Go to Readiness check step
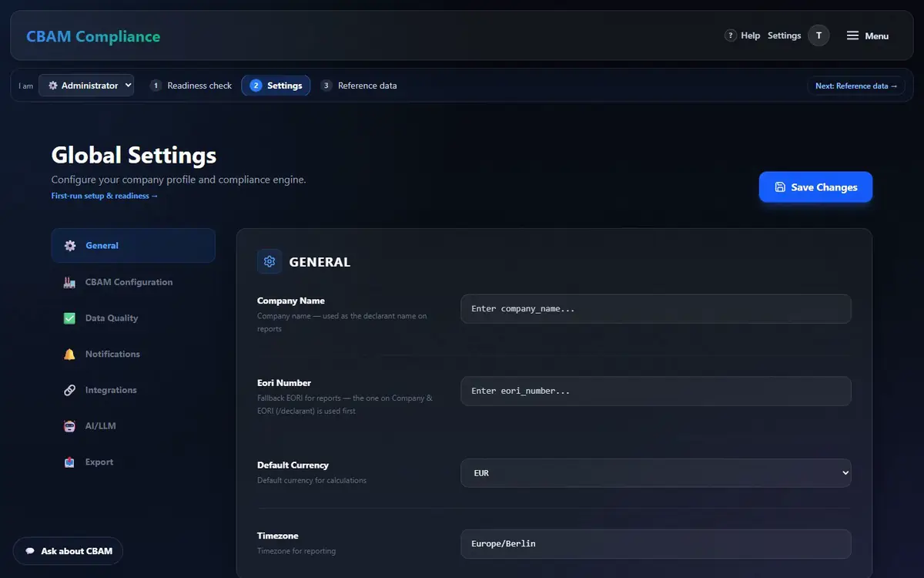The width and height of the screenshot is (924, 578). coord(190,86)
